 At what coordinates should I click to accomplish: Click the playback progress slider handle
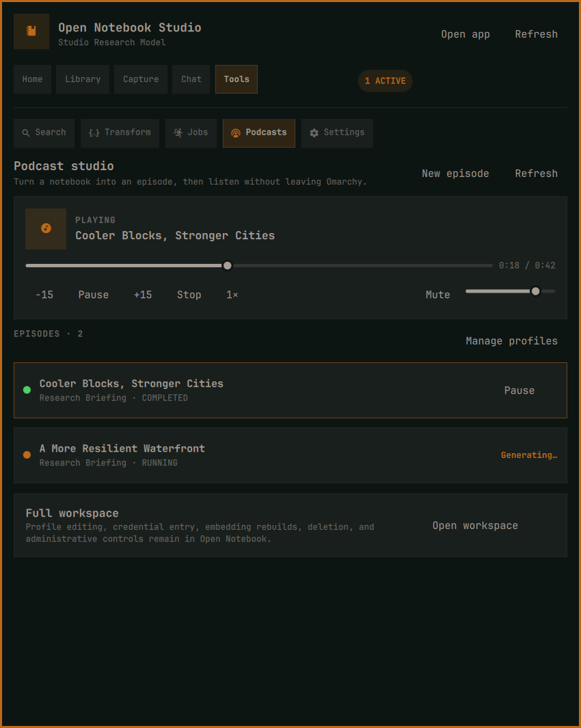point(227,266)
